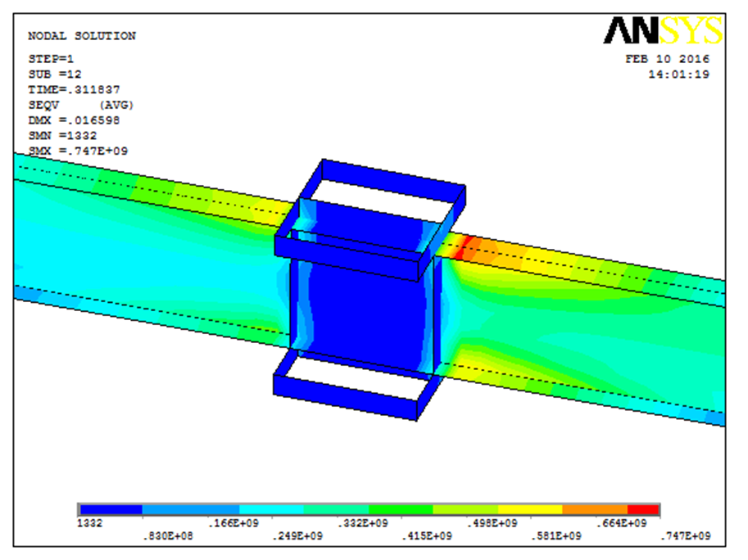Click the upper blue rectangular frame
Viewport: 748px width, 560px height.
coord(369,219)
